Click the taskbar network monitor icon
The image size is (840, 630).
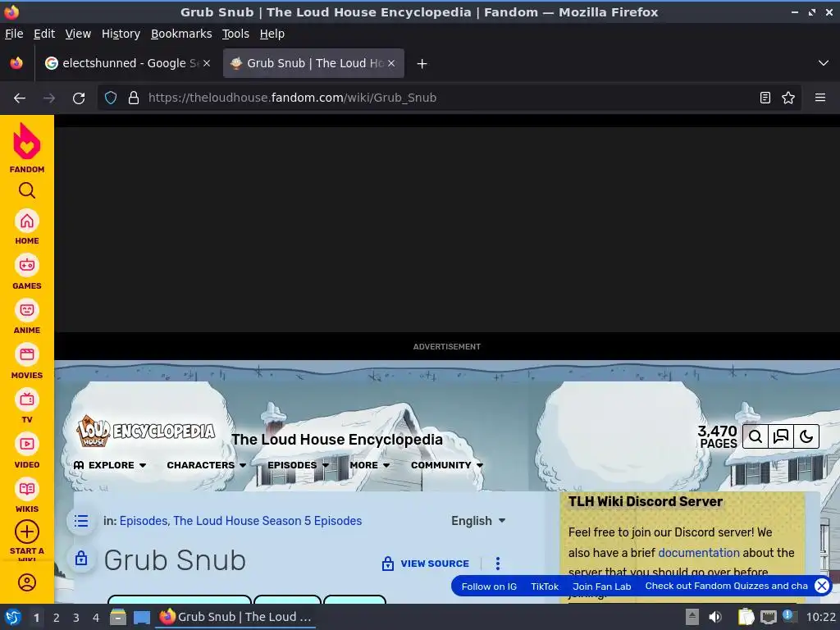768,617
